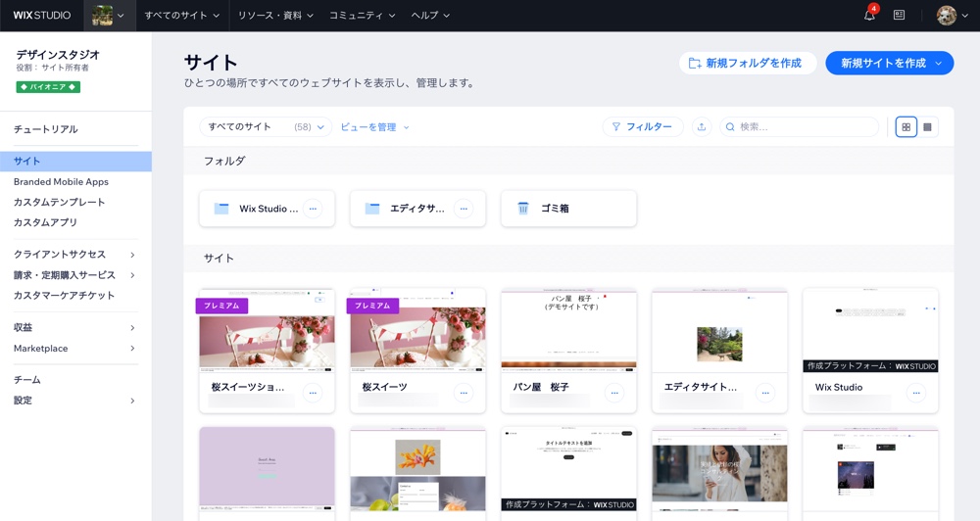
Task: Click the フィルター button
Action: (x=643, y=126)
